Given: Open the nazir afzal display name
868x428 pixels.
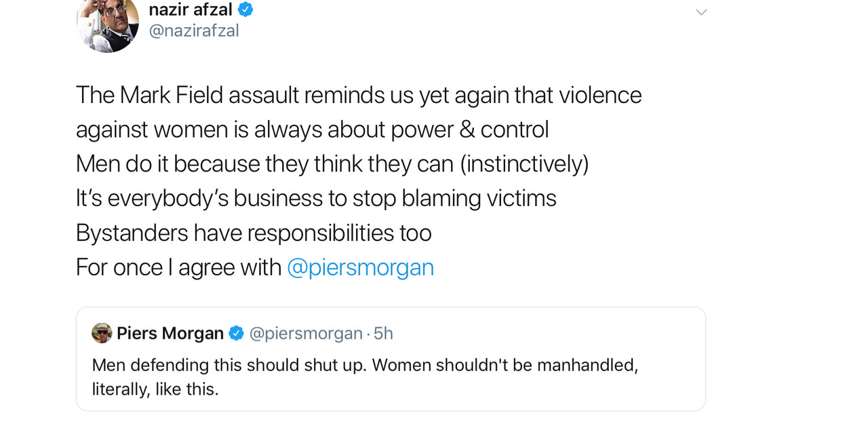Looking at the screenshot, I should (191, 9).
